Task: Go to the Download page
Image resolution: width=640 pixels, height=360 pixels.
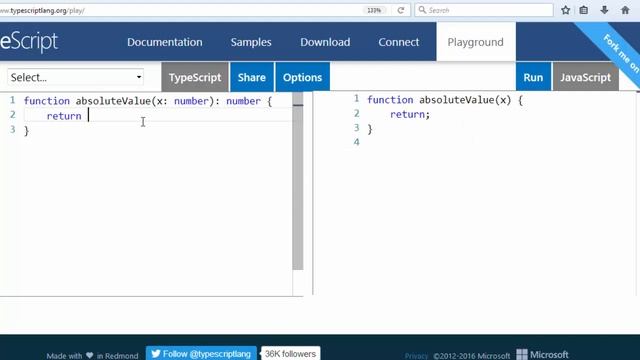Action: click(325, 42)
